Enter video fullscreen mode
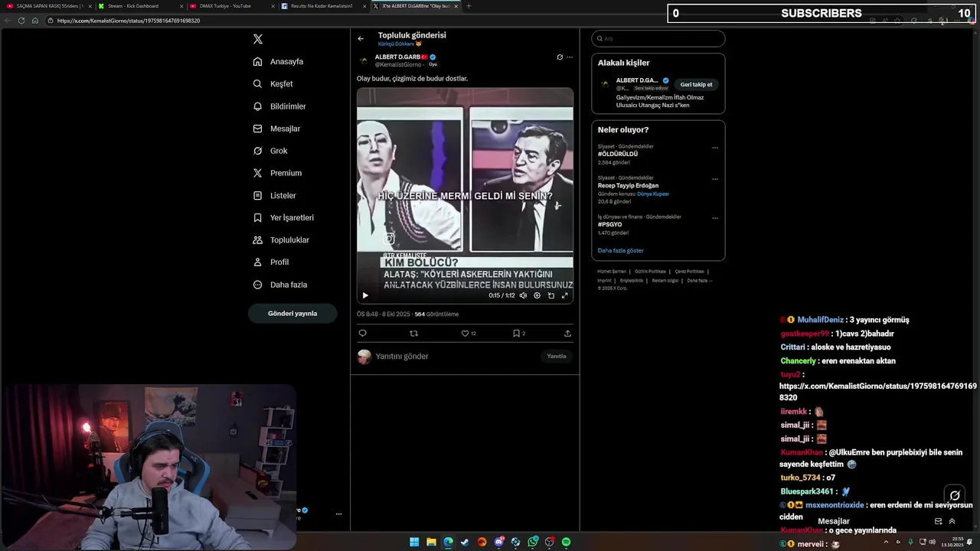Viewport: 980px width, 551px height. pyautogui.click(x=565, y=295)
